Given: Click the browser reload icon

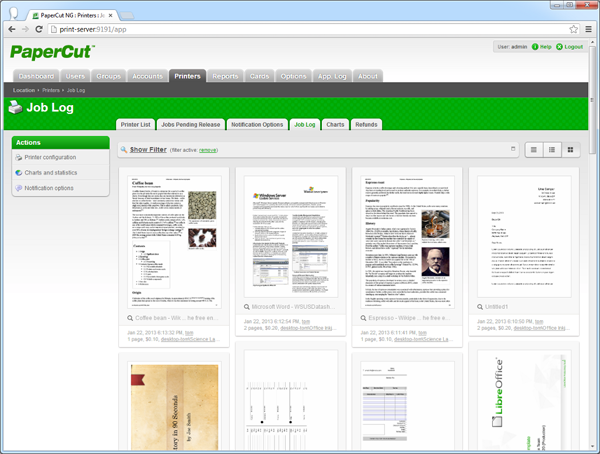Looking at the screenshot, I should click(x=51, y=30).
